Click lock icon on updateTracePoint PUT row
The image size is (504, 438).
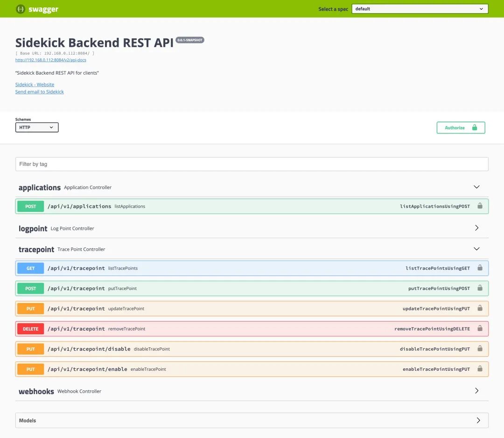[x=480, y=308]
